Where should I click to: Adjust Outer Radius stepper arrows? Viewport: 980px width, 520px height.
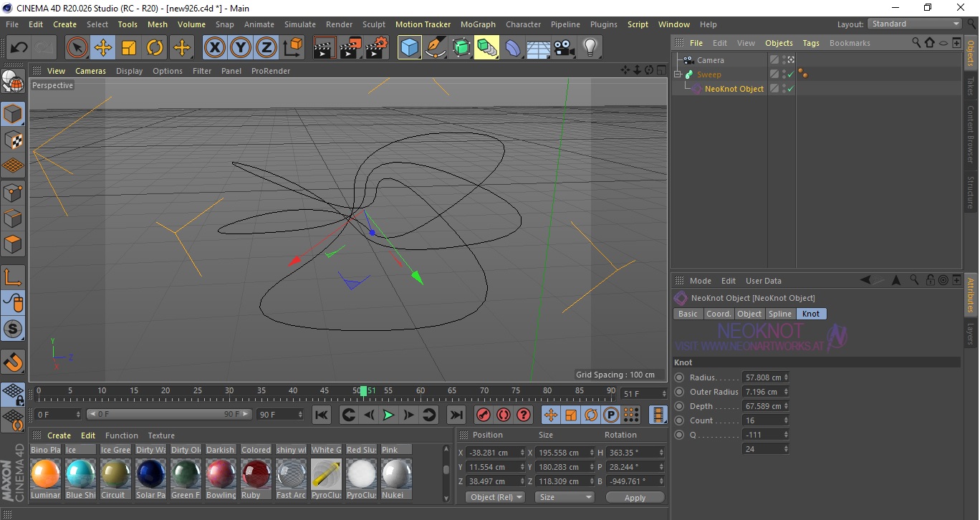tap(786, 392)
